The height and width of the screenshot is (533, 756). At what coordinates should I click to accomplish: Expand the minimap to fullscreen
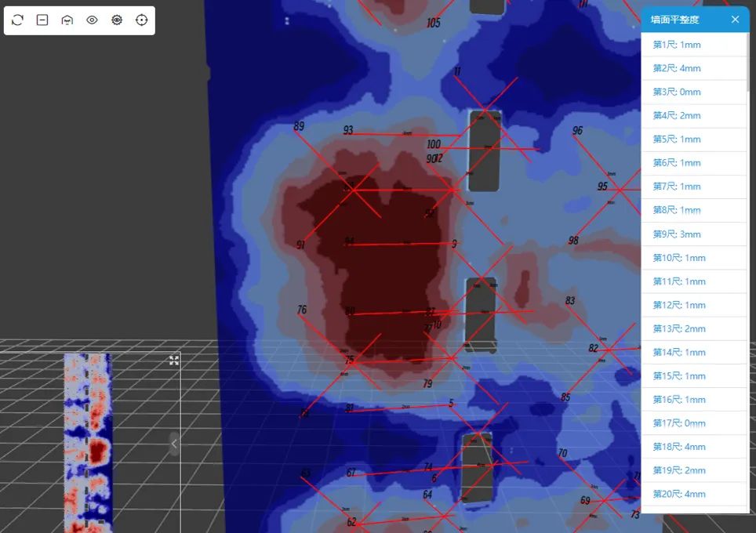174,361
